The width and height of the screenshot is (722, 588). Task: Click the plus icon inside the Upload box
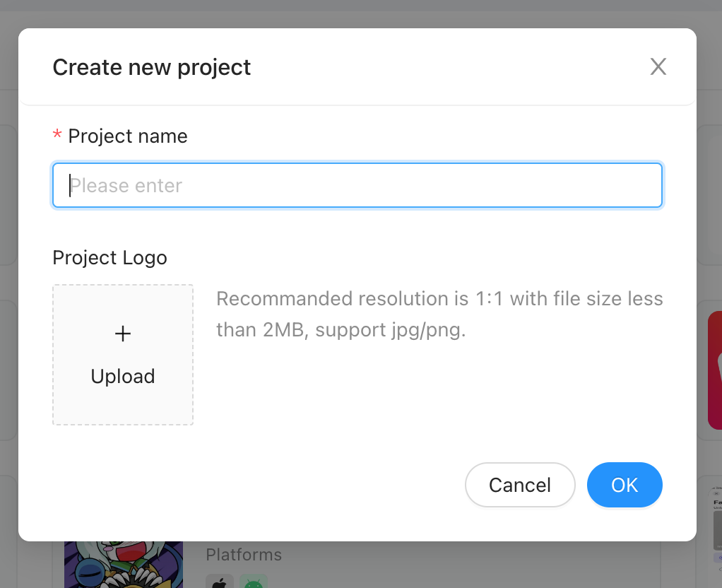[x=122, y=333]
